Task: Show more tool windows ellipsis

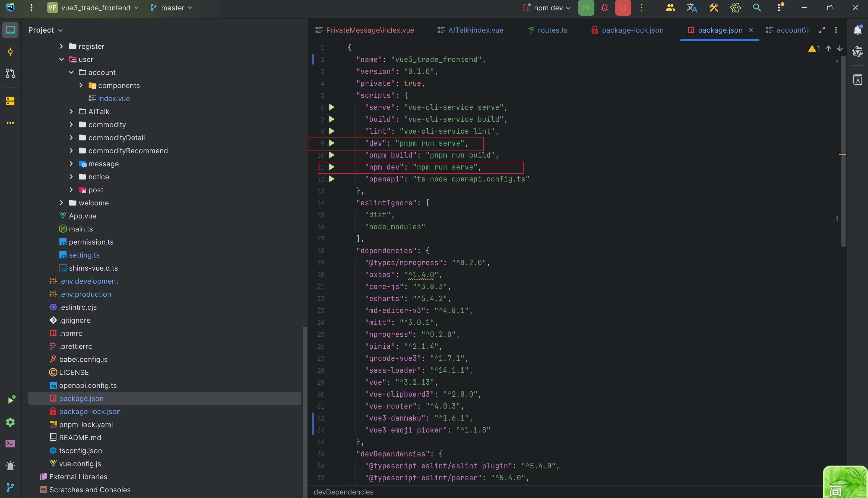Action: click(10, 123)
